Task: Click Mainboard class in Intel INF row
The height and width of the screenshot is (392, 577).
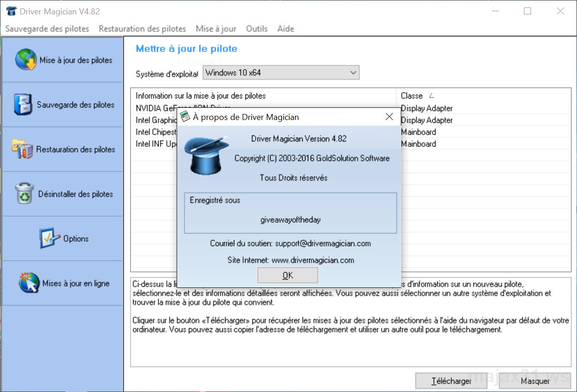Action: point(418,144)
